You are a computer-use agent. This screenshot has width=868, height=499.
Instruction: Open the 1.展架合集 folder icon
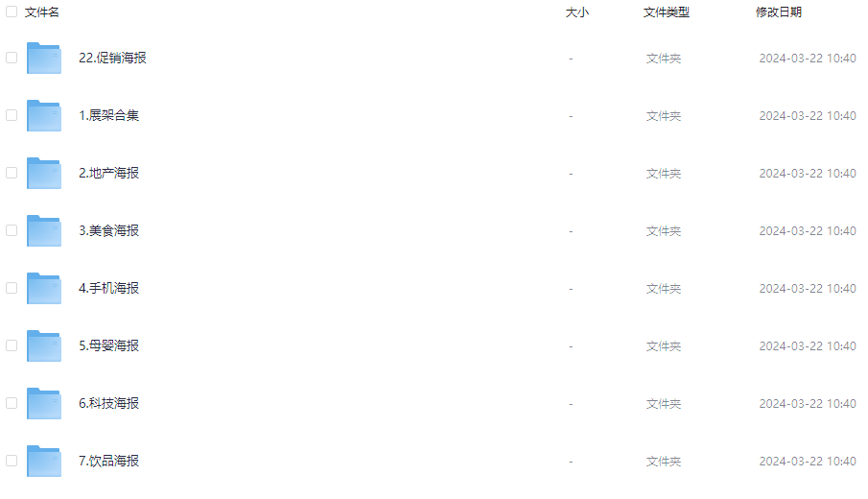point(44,116)
